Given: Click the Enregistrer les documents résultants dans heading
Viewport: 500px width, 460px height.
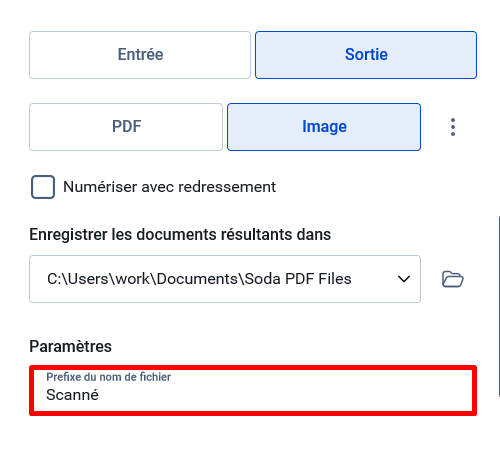Looking at the screenshot, I should click(x=180, y=234).
